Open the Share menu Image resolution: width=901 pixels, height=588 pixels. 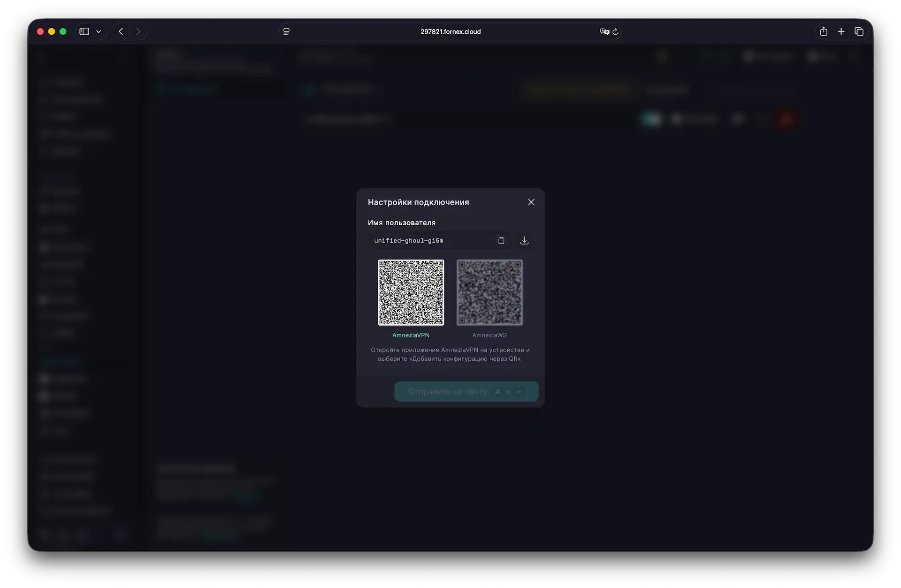tap(823, 31)
